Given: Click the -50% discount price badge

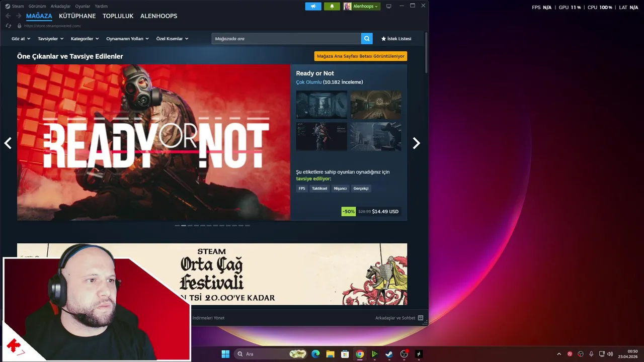Looking at the screenshot, I should click(349, 212).
